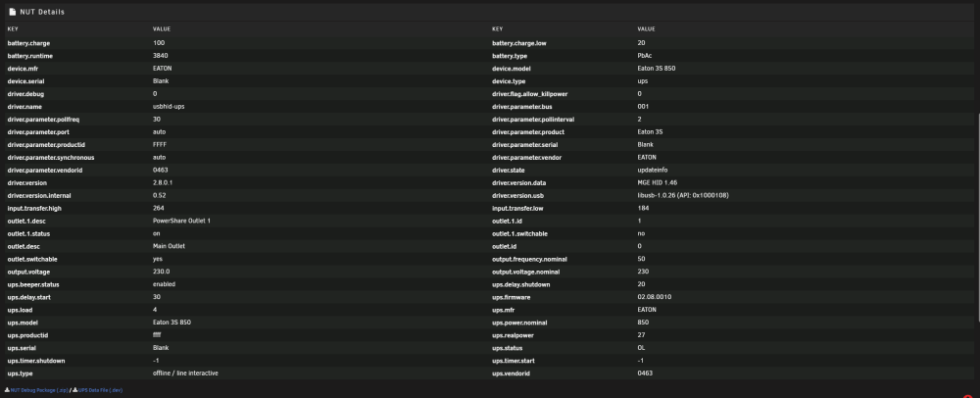Click the outlet.1.status key
The height and width of the screenshot is (398, 980).
click(x=28, y=233)
